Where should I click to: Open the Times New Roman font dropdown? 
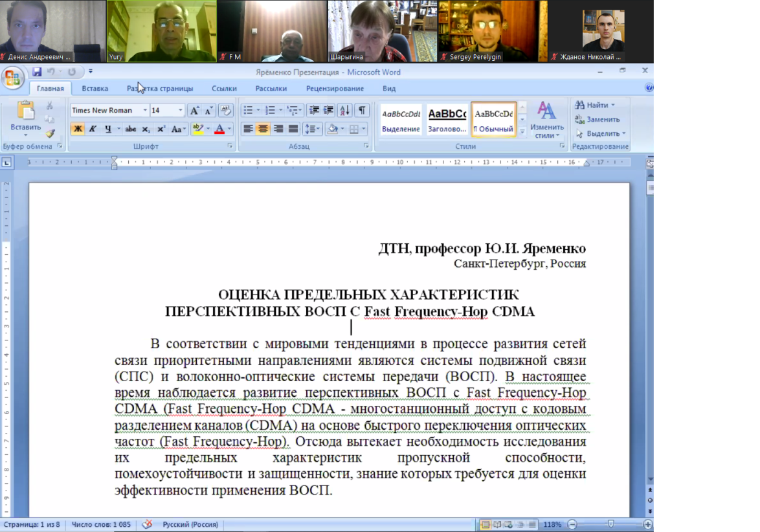145,111
